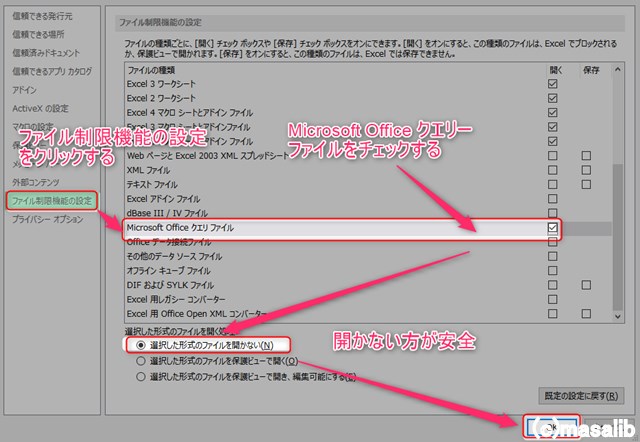
Task: Open the 信頼できる発行元 category
Action: [x=42, y=16]
